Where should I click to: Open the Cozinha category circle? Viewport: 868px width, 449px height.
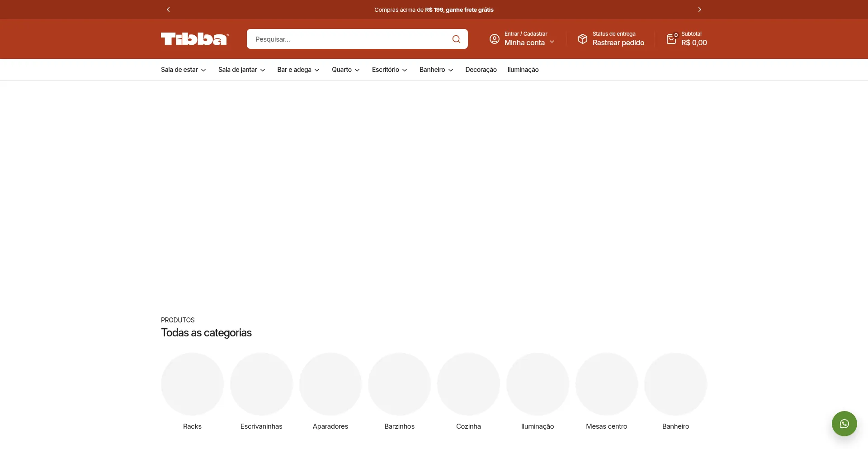pos(468,384)
